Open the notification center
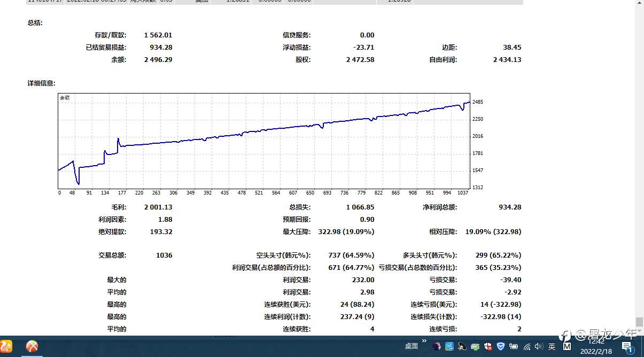The height and width of the screenshot is (357, 644). click(627, 347)
